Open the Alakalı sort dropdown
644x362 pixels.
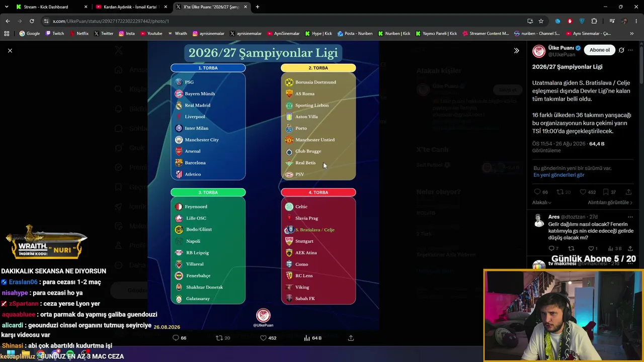tap(542, 203)
